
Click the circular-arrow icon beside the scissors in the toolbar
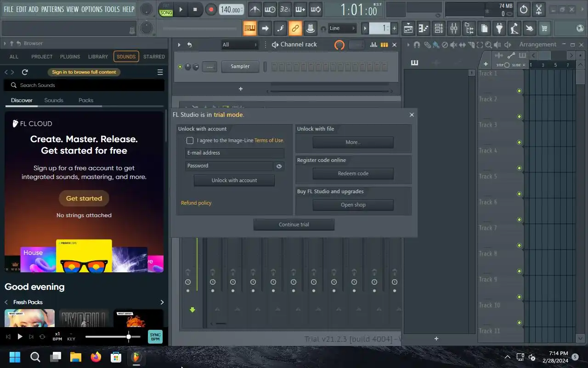(x=524, y=9)
